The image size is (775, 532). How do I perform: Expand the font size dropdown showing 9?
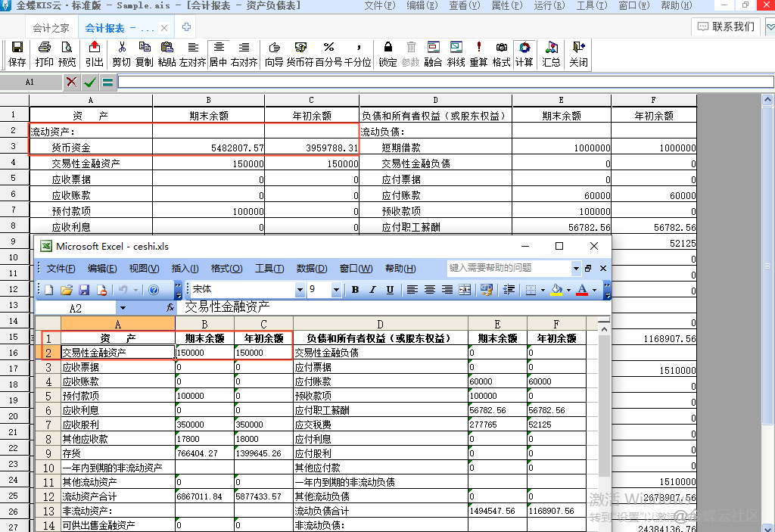(x=336, y=290)
